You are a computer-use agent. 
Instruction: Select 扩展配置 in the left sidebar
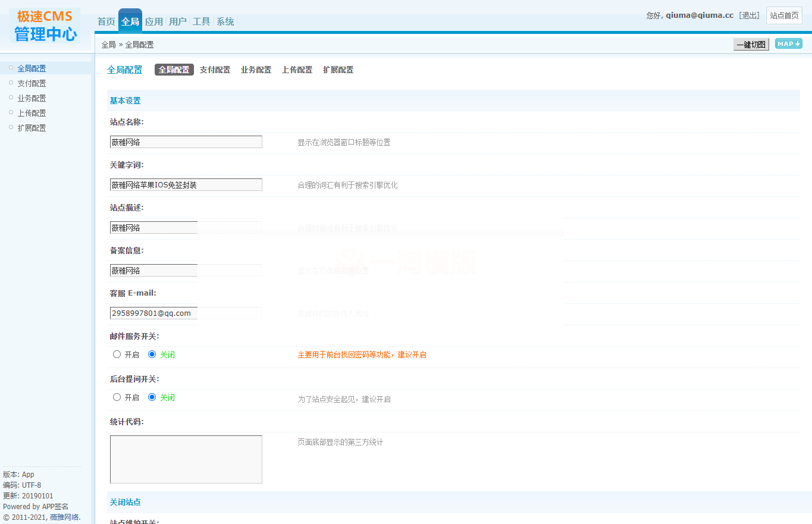click(x=32, y=127)
